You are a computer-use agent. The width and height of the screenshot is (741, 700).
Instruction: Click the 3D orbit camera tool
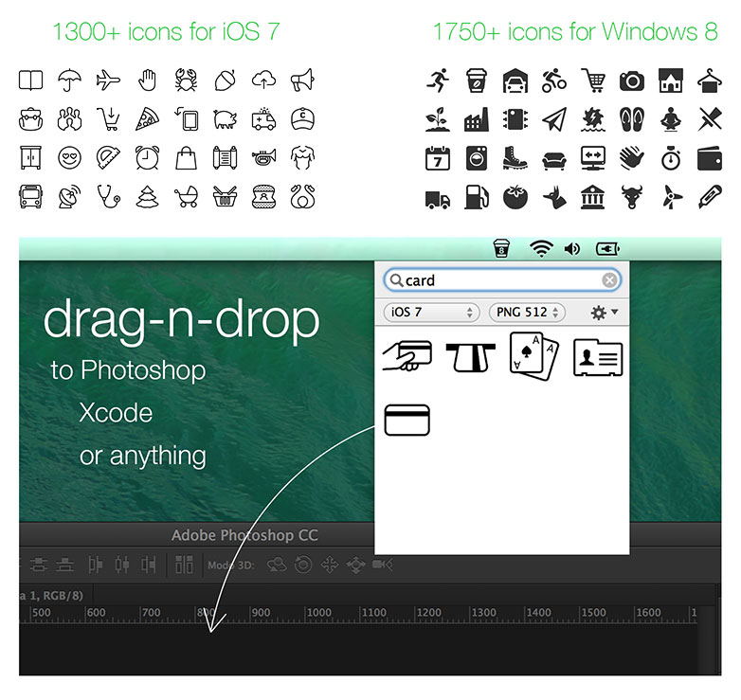tap(278, 565)
